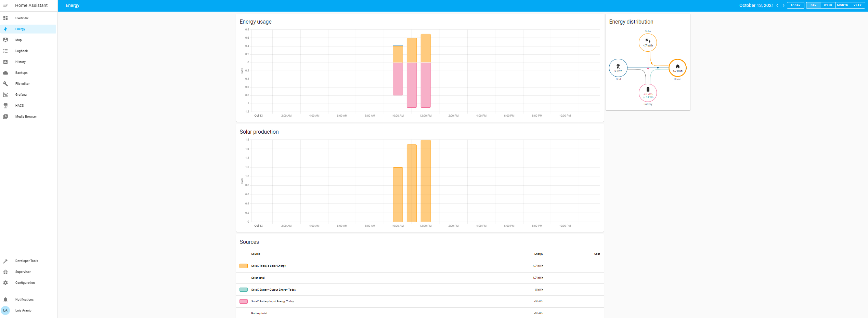Open the Overview menu item

click(x=29, y=18)
